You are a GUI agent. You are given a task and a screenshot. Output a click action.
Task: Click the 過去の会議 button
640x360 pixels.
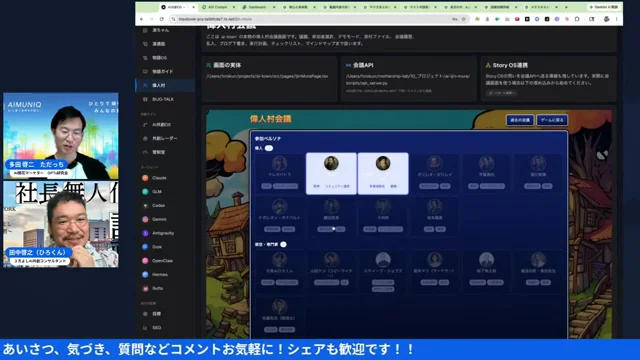coord(520,120)
